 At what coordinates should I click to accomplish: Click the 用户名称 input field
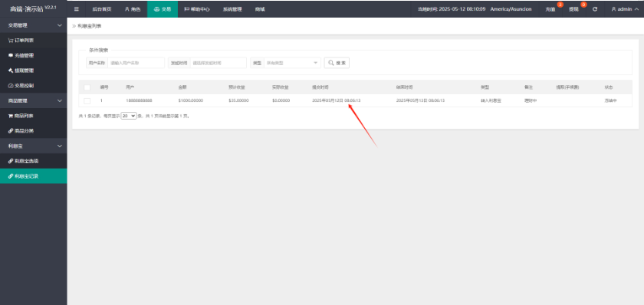pos(136,63)
